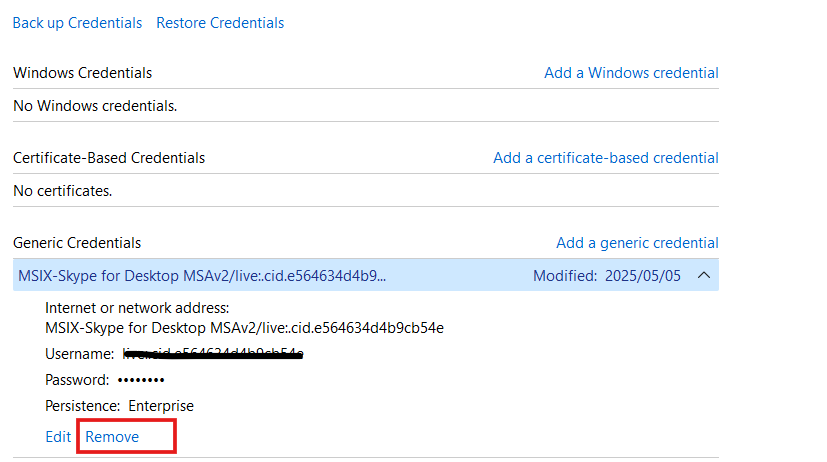Add a certificate-based credential
This screenshot has width=827, height=462.
coord(606,158)
